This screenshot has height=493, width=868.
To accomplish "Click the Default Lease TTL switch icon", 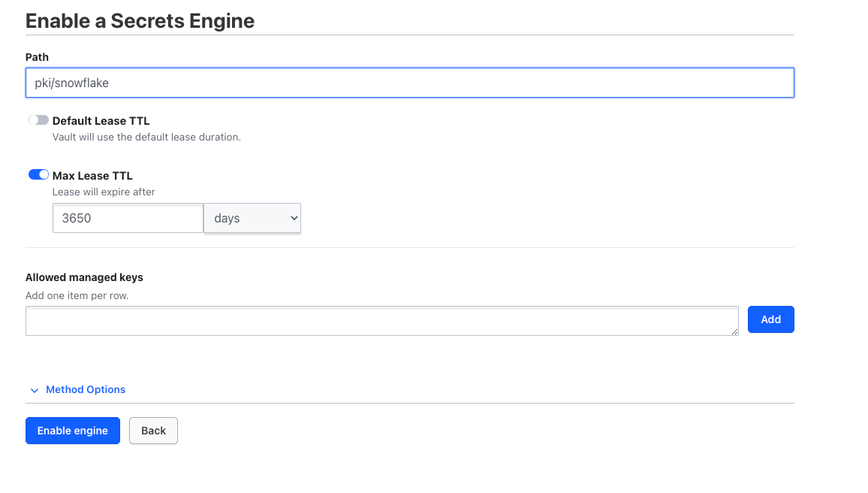I will pyautogui.click(x=38, y=119).
